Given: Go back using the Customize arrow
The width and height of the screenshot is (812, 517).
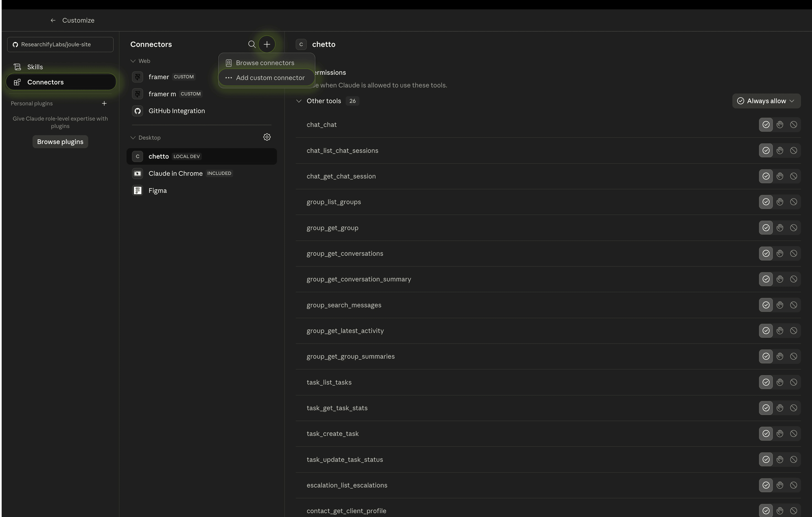Looking at the screenshot, I should pyautogui.click(x=53, y=20).
